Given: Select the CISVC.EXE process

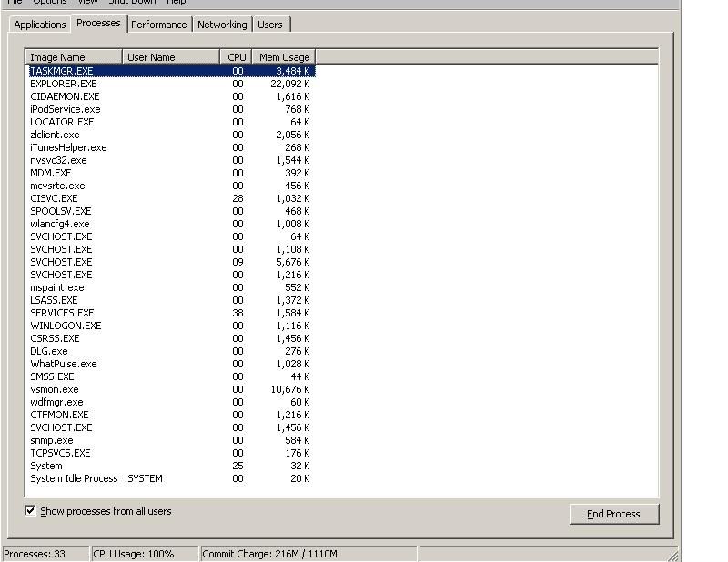Looking at the screenshot, I should click(x=172, y=198).
